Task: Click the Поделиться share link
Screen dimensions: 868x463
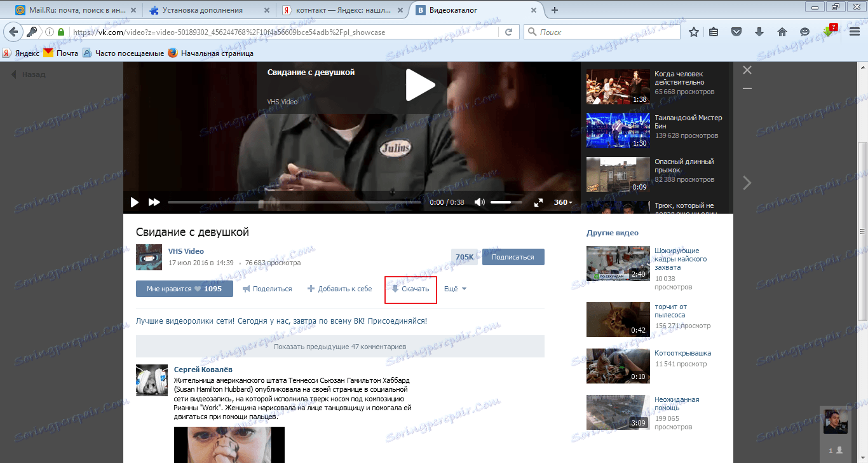Action: point(268,289)
